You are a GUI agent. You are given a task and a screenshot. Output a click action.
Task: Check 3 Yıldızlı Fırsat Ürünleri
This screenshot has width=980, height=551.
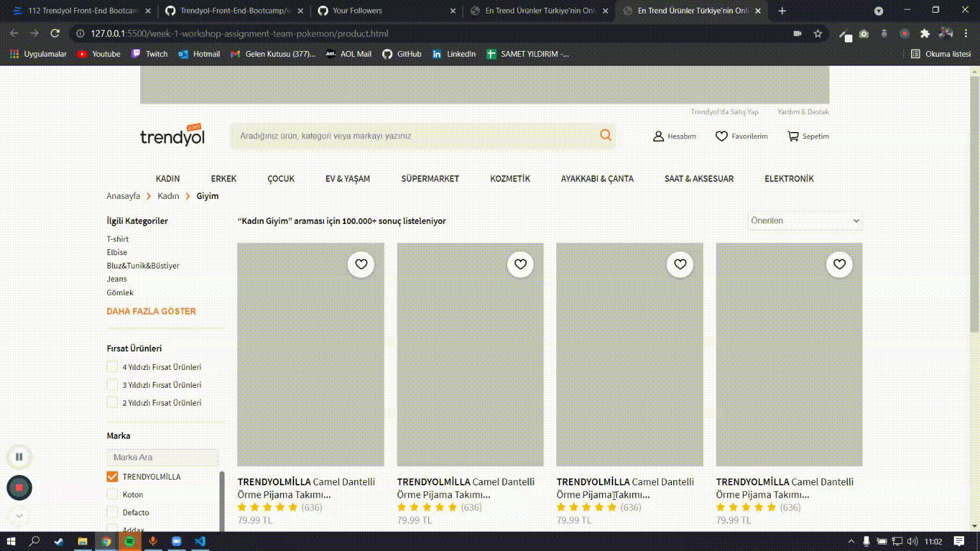(x=112, y=384)
